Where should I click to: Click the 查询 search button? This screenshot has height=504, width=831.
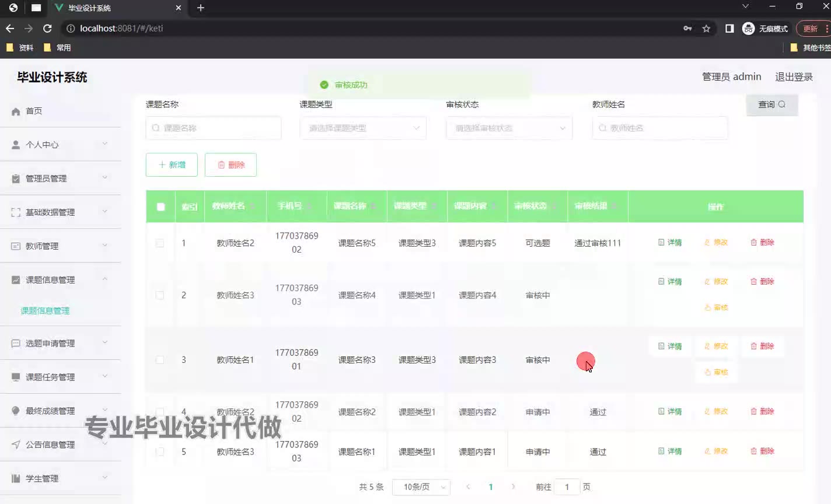tap(771, 105)
